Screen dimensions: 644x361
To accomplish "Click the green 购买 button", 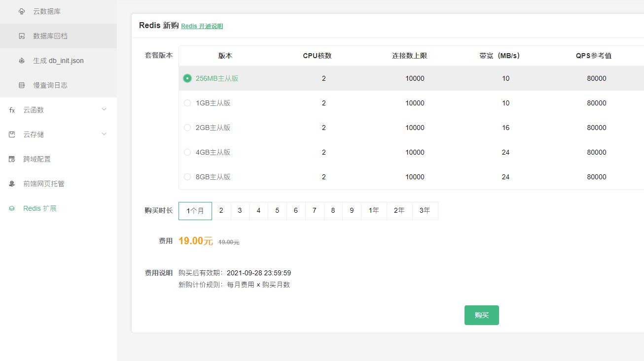I will tap(482, 315).
